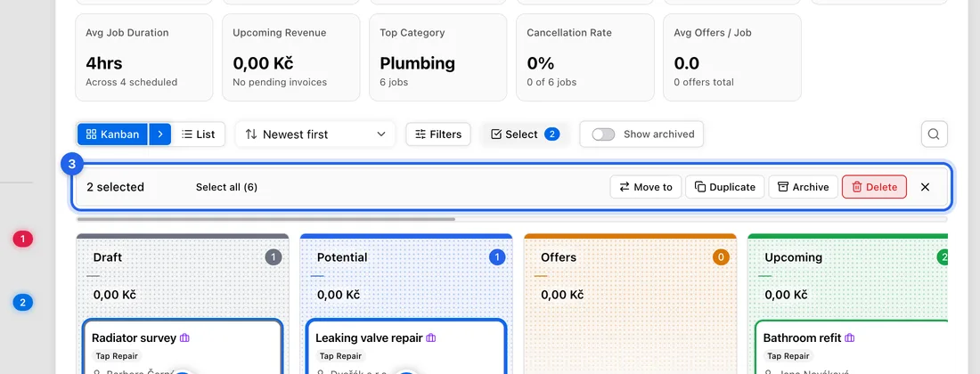Archive the selected jobs
The image size is (980, 374).
pyautogui.click(x=803, y=187)
